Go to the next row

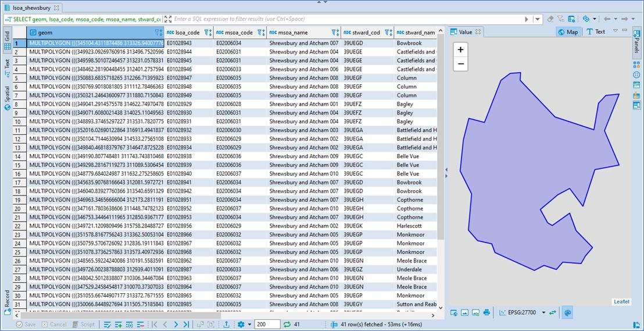point(176,325)
